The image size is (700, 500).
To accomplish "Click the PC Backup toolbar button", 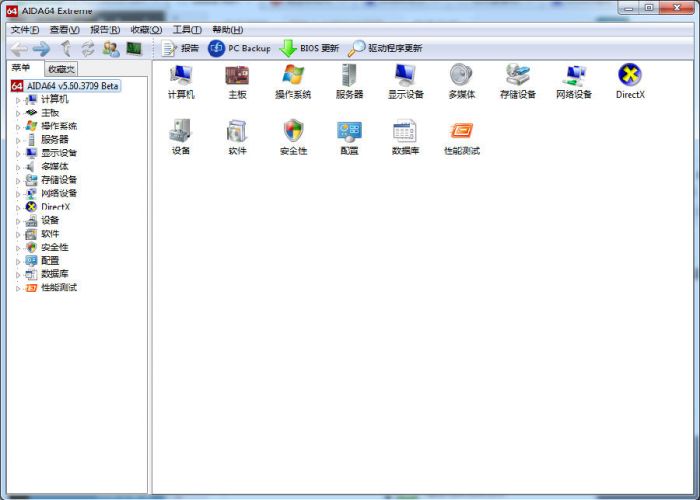I will [239, 48].
